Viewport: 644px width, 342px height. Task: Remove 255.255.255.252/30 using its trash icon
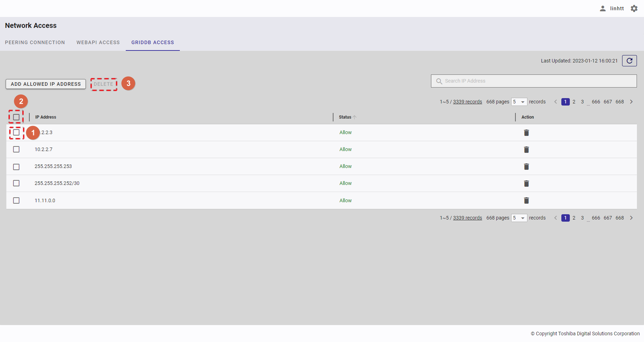[526, 184]
